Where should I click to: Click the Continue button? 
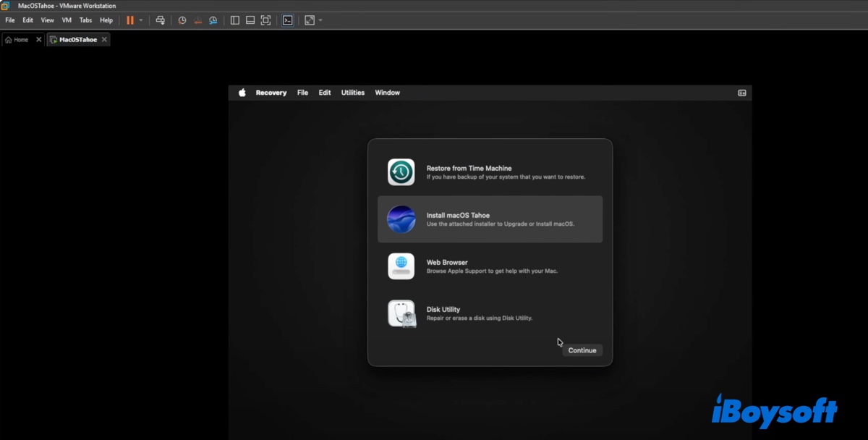(x=582, y=350)
